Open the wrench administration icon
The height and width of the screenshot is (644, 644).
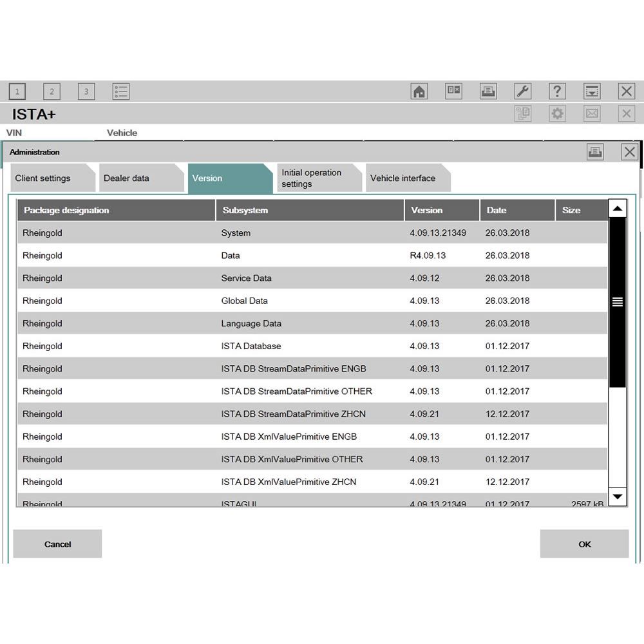pyautogui.click(x=523, y=91)
